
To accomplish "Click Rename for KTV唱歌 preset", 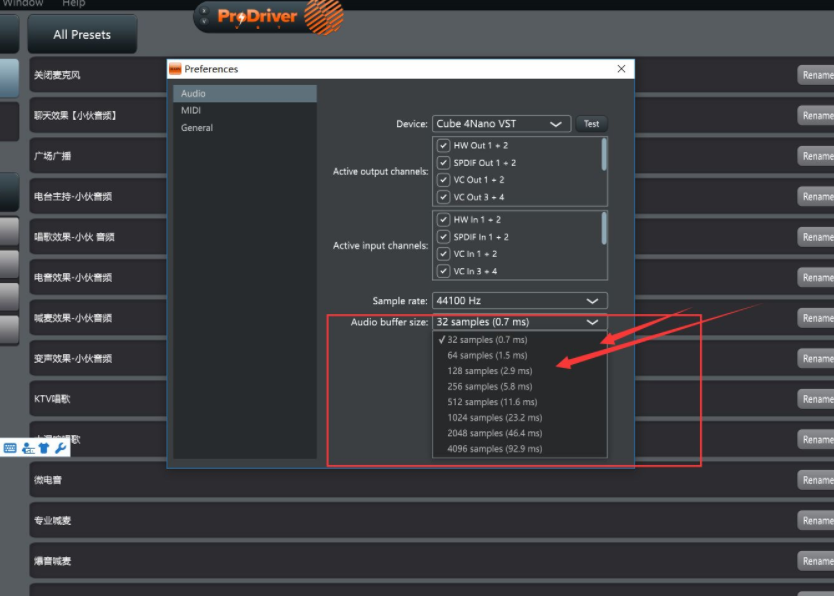I will [x=816, y=399].
